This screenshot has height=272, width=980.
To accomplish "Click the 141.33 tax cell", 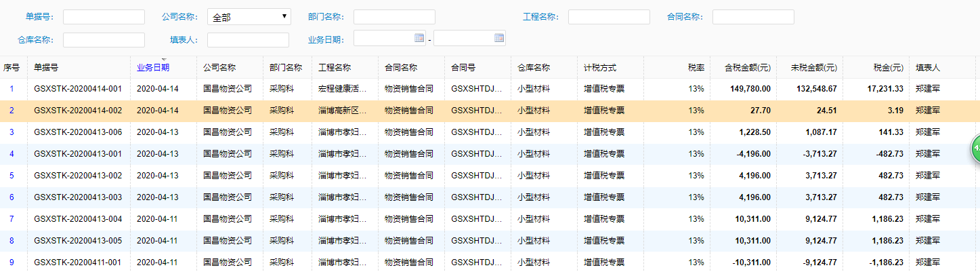I will 891,132.
